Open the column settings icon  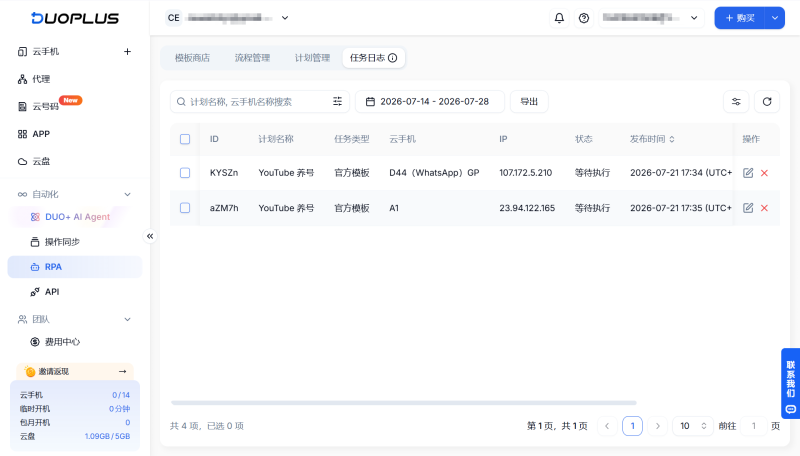pos(736,102)
